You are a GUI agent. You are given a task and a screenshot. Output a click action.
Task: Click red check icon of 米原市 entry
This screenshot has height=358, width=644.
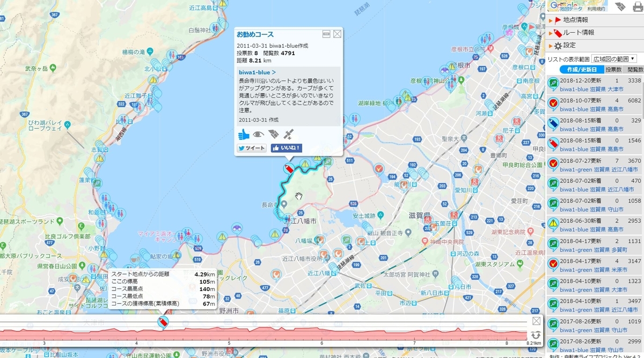coord(553,264)
